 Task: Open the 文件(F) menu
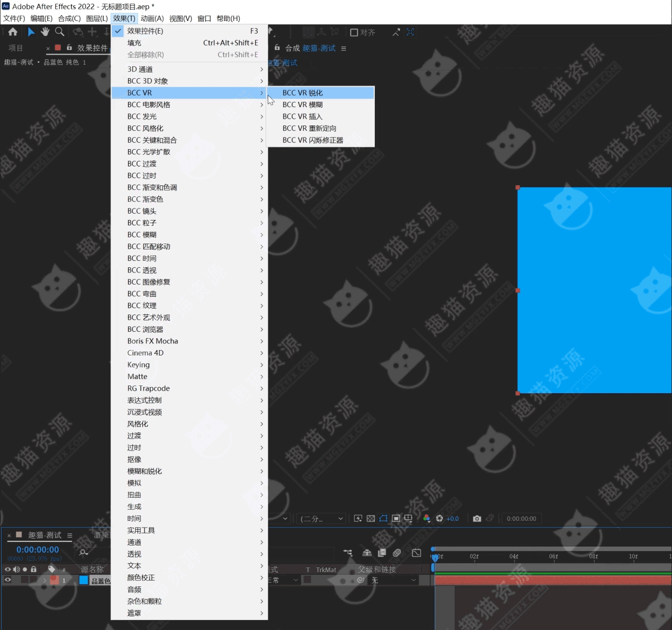[14, 18]
